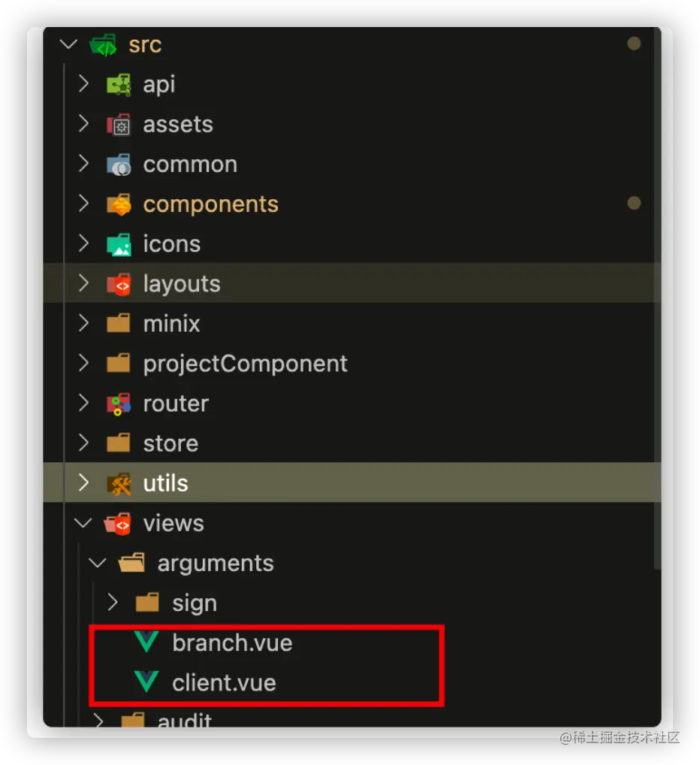Click the router folder icon
700x765 pixels.
(x=119, y=404)
